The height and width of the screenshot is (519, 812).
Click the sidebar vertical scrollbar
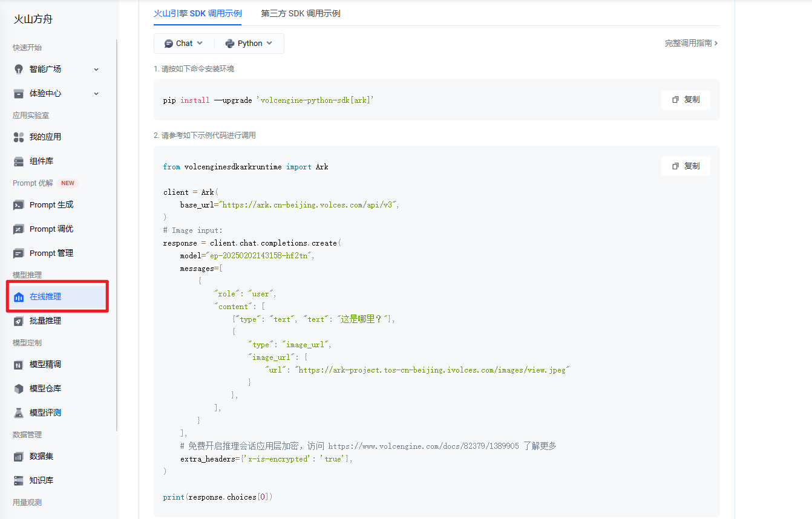pos(117,235)
